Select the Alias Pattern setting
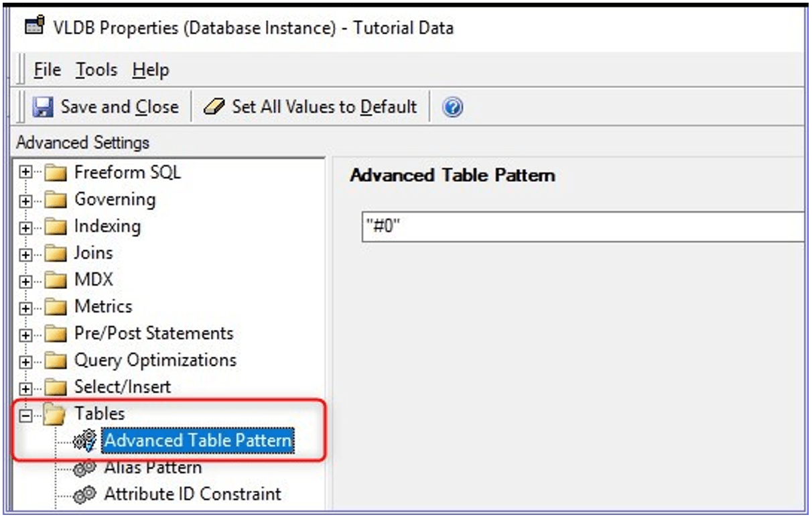812x519 pixels. (x=153, y=468)
